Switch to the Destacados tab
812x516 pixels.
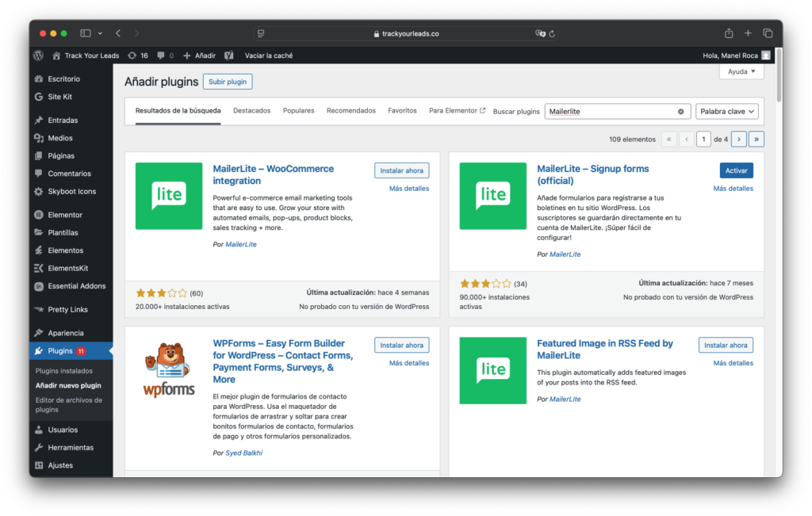click(x=251, y=111)
